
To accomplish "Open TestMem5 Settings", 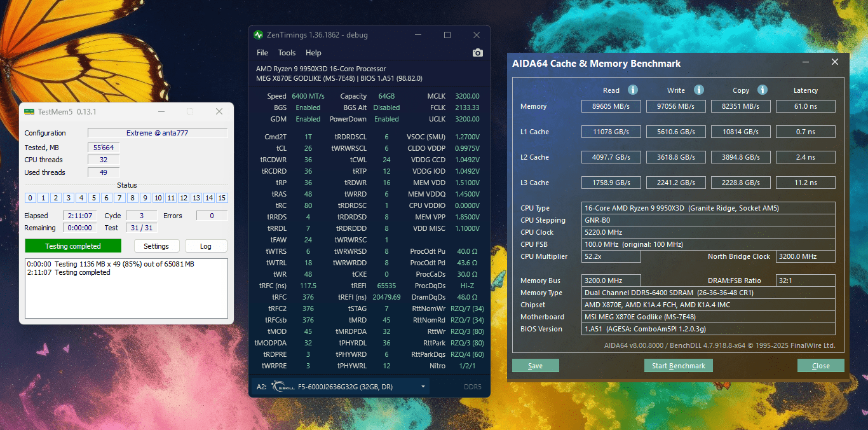I will click(x=156, y=246).
